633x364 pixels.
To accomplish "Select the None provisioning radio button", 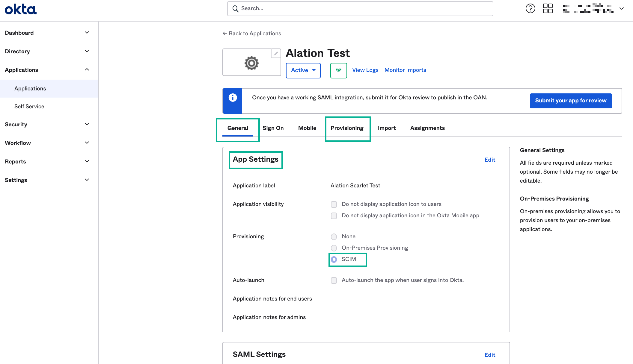I will tap(334, 237).
